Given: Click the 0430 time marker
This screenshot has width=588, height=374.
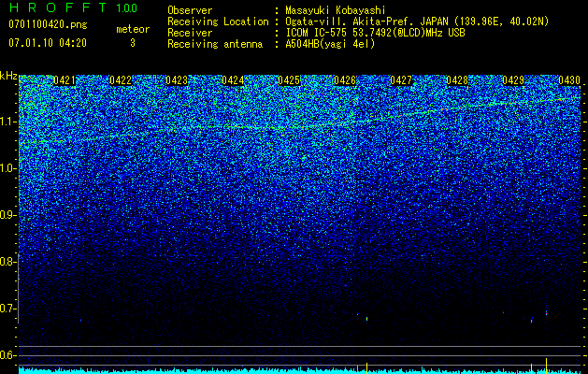Looking at the screenshot, I should click(x=569, y=80).
